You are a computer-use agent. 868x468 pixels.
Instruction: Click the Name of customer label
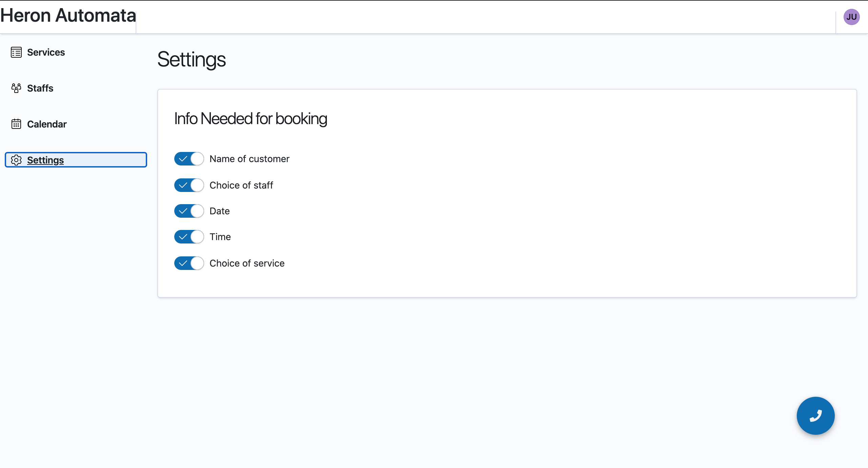click(249, 159)
